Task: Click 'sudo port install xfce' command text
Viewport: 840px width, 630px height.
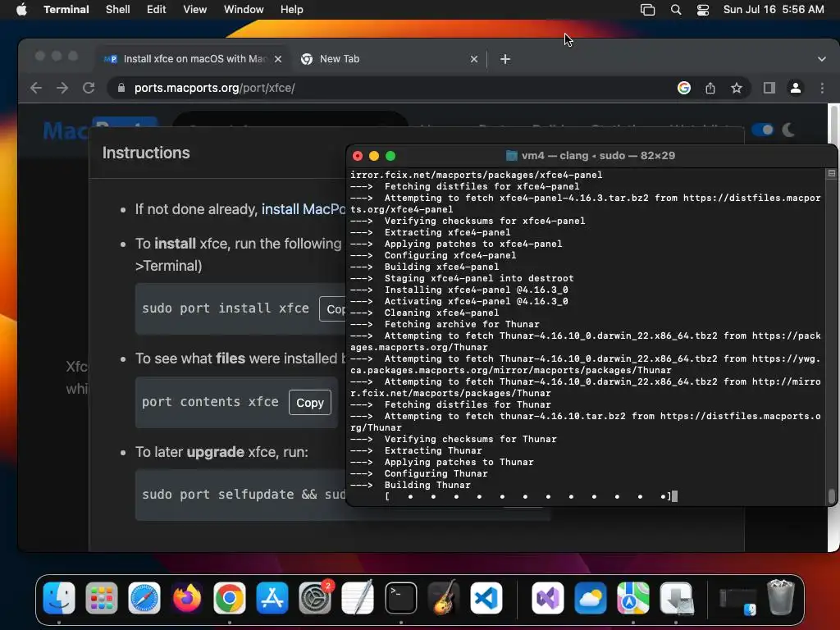Action: (x=226, y=308)
